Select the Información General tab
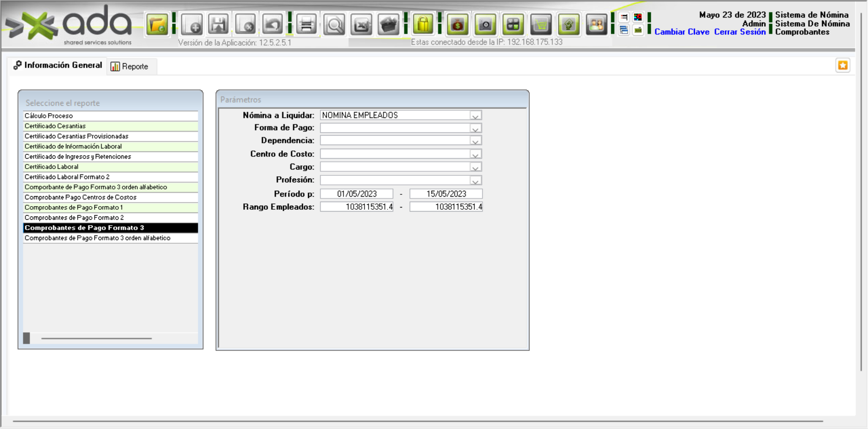This screenshot has height=429, width=868. point(58,66)
